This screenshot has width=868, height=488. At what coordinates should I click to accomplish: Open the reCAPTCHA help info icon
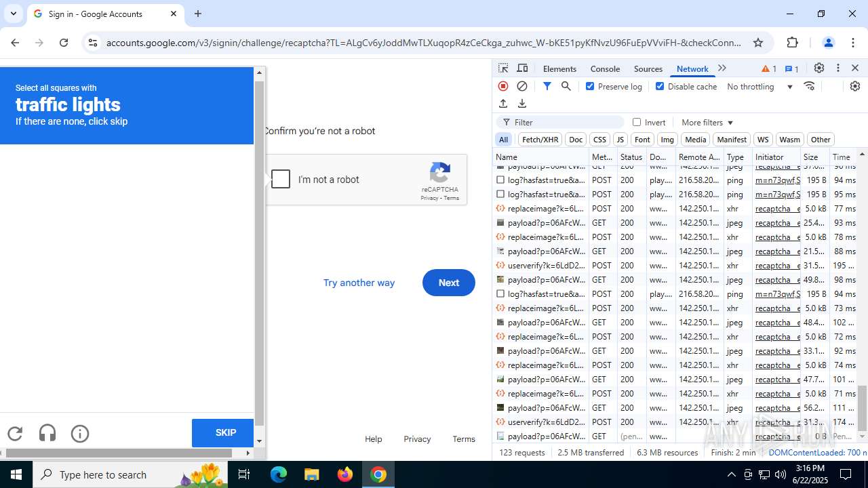pos(80,434)
